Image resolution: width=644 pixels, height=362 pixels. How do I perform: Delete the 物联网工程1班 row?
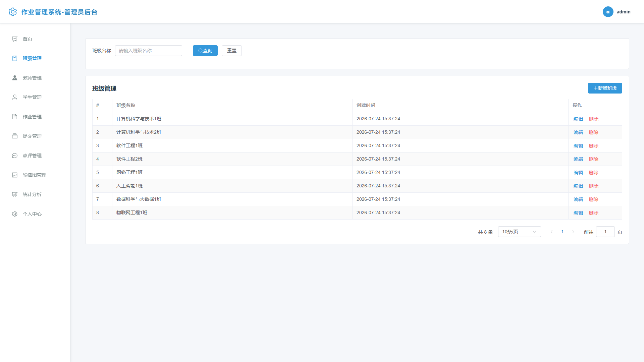(594, 213)
